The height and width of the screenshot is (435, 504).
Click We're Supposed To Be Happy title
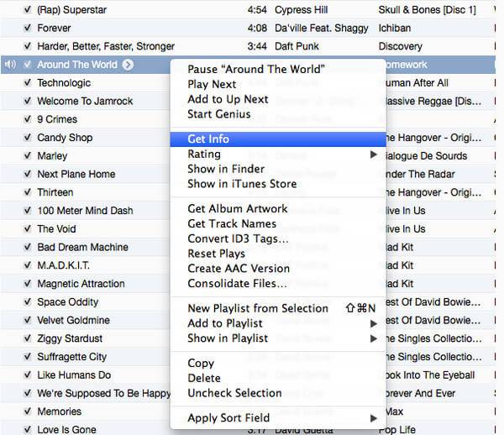point(104,393)
